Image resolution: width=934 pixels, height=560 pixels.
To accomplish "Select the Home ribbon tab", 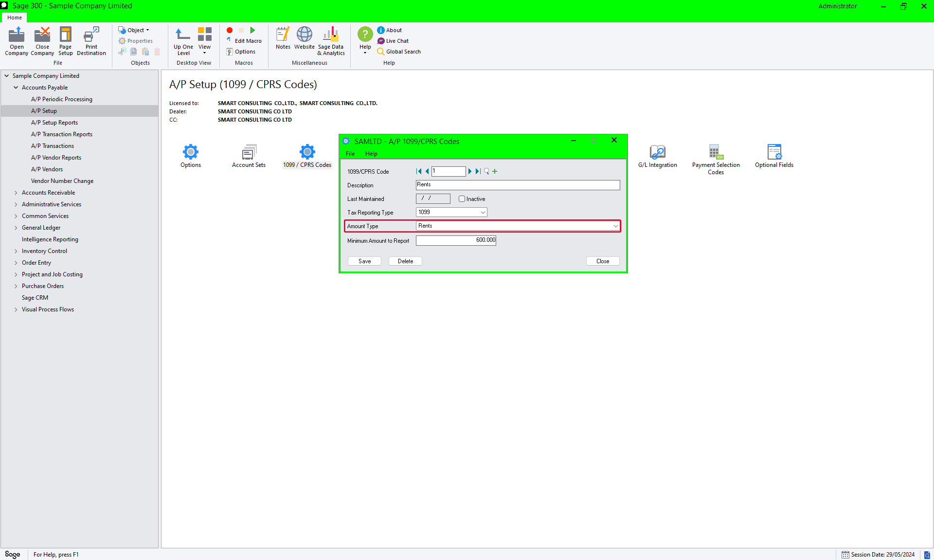I will (x=15, y=18).
